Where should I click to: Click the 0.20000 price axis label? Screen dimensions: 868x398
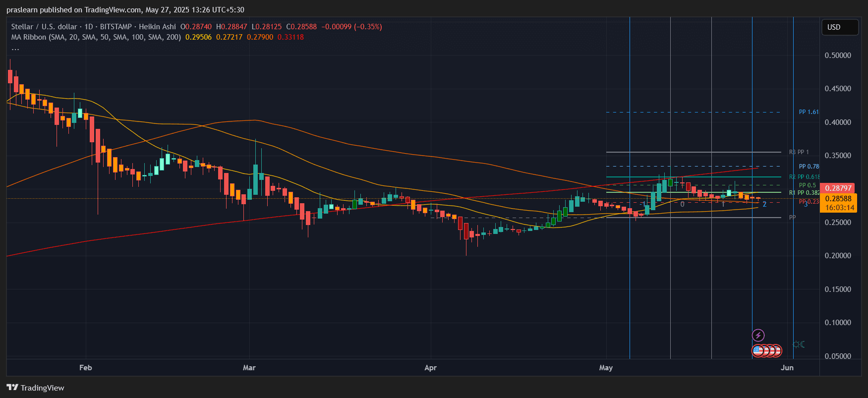(838, 256)
